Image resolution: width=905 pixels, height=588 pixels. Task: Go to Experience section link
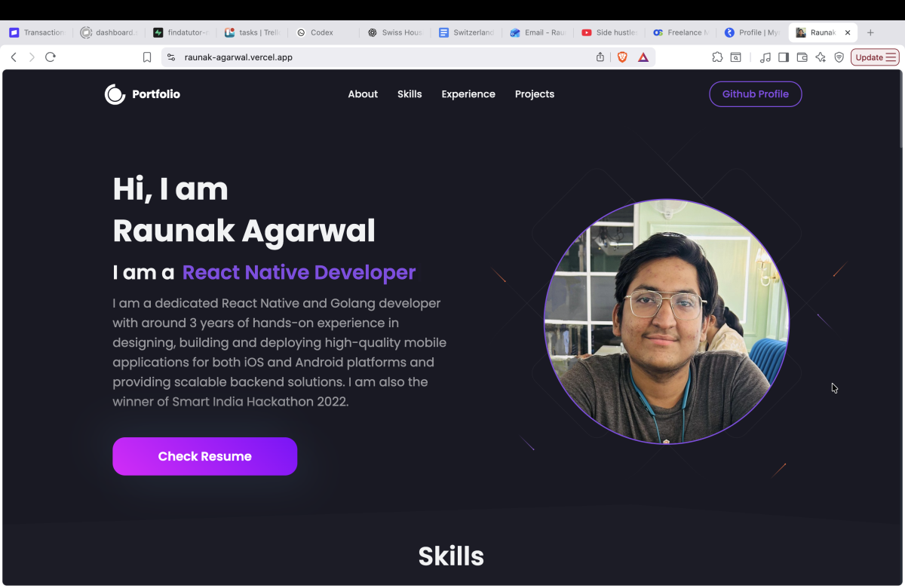[468, 94]
